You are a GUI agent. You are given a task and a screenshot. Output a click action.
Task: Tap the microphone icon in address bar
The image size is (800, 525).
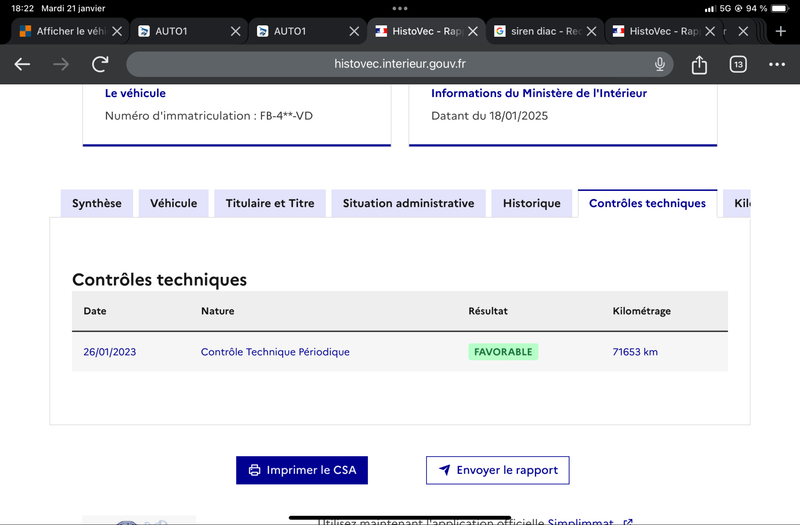[660, 64]
